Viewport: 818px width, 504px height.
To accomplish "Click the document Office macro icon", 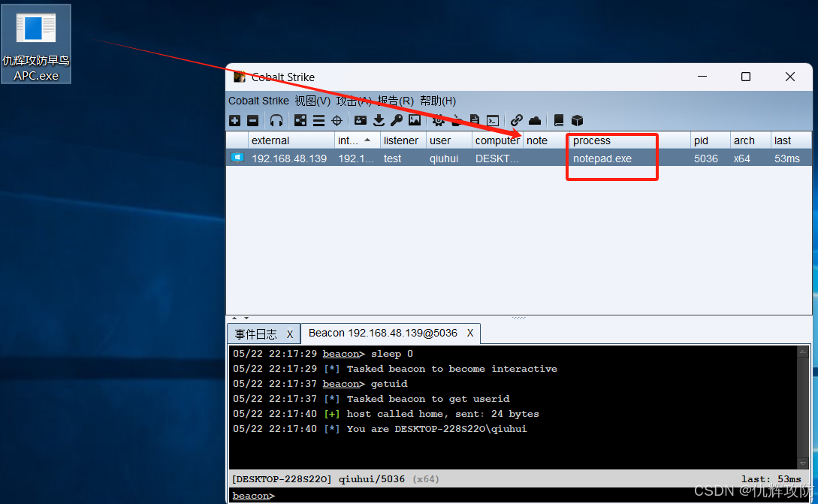I will tap(474, 120).
